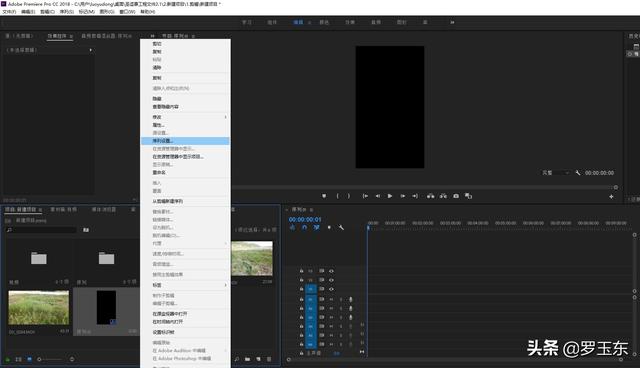Click the New Bin folder icon
Image resolution: width=640 pixels, height=368 pixels.
[247, 359]
